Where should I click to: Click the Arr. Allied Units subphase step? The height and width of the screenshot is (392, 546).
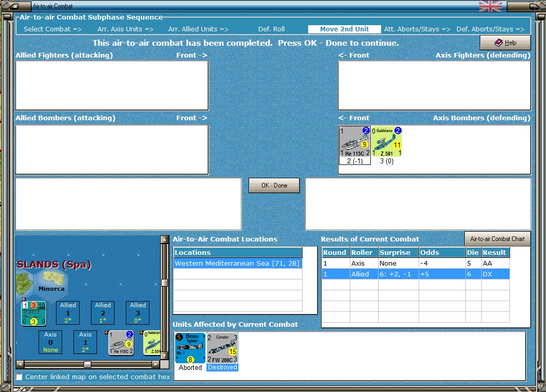coord(198,29)
